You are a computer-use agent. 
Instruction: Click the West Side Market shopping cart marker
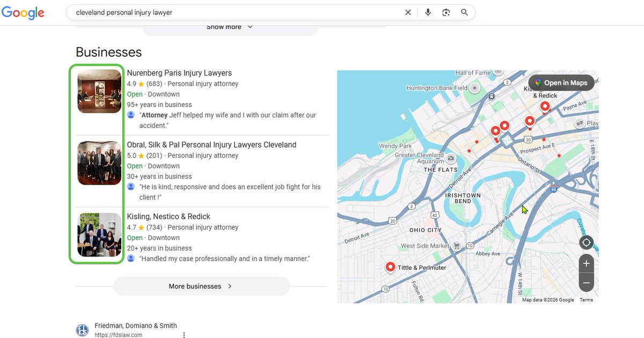pos(457,246)
